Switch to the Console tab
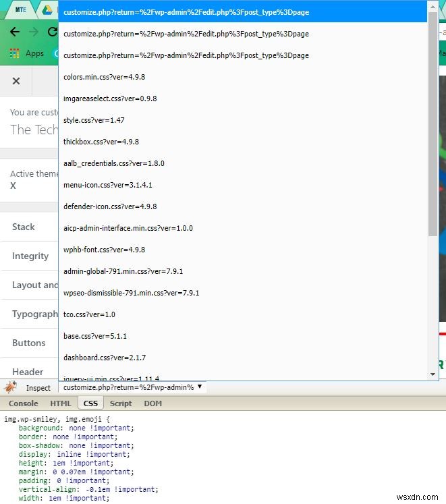 (23, 403)
